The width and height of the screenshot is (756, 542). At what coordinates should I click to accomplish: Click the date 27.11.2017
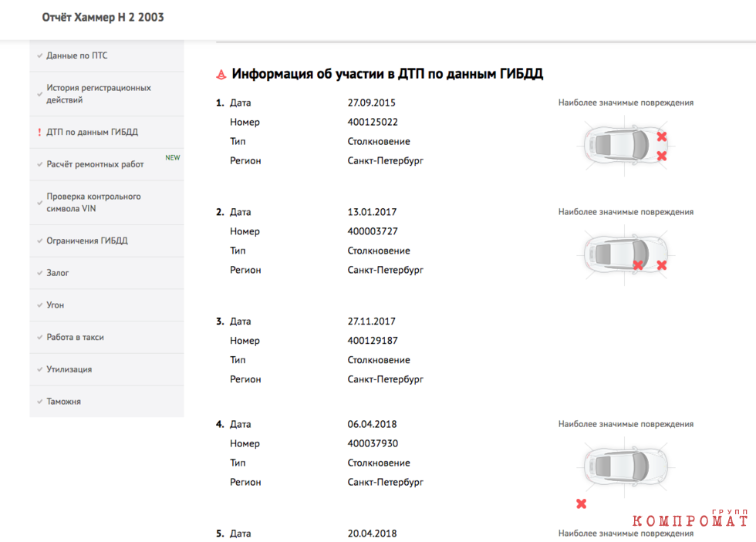tap(371, 321)
